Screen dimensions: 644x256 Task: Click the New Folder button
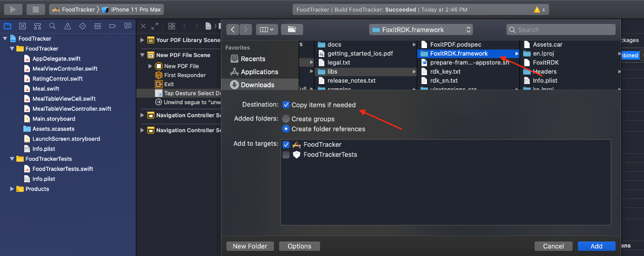point(250,246)
